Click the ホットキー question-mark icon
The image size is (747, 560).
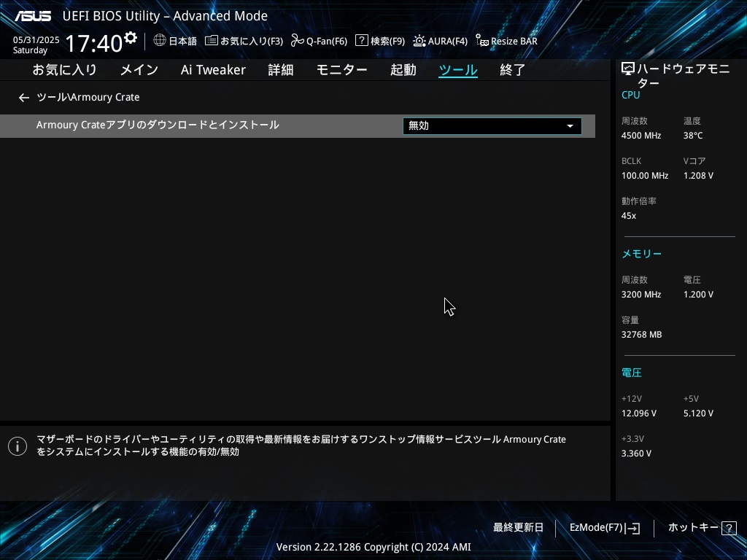click(x=729, y=528)
